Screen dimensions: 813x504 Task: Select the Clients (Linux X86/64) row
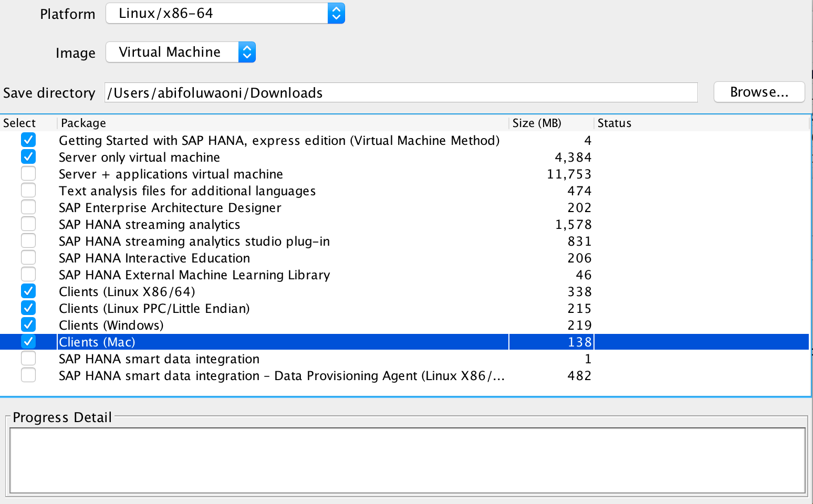[404, 291]
